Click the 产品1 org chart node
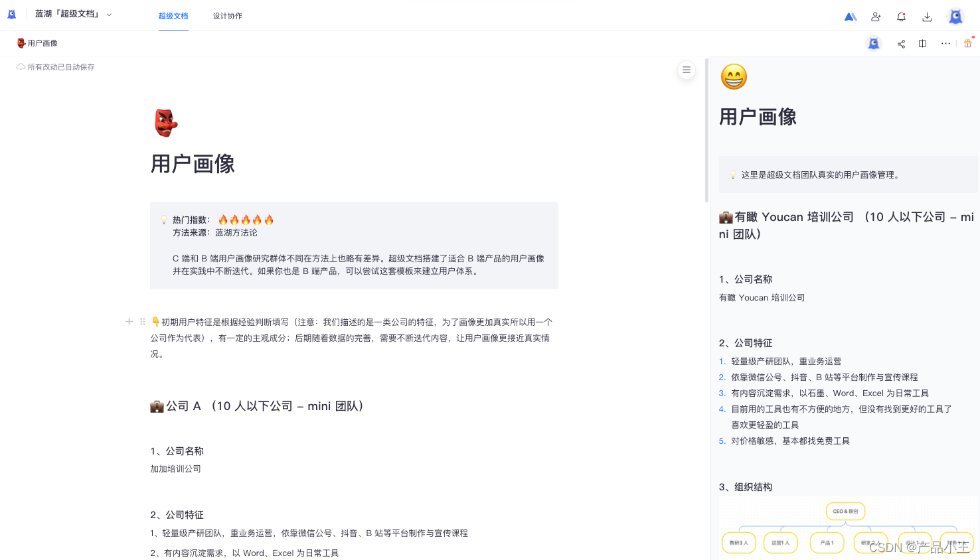 pyautogui.click(x=827, y=543)
